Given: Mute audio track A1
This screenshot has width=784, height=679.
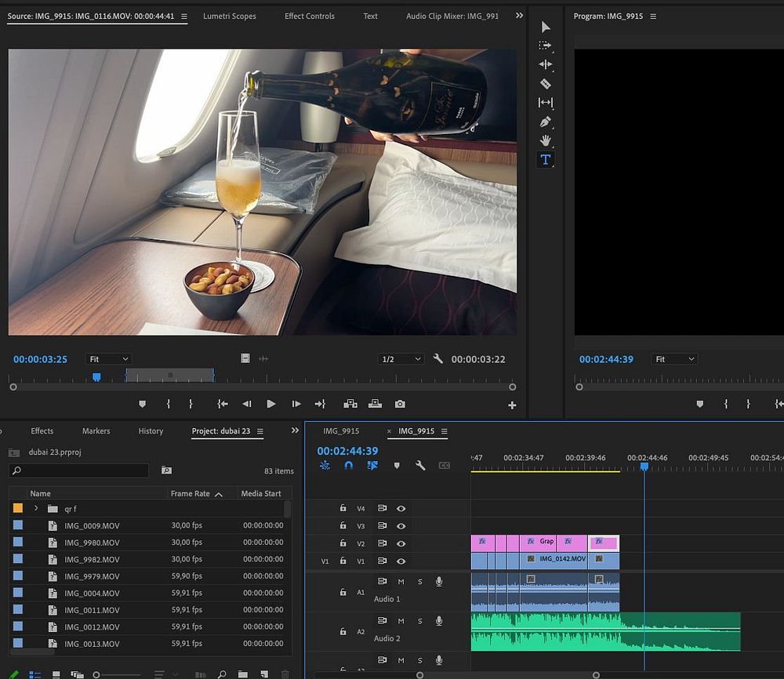Looking at the screenshot, I should click(401, 581).
